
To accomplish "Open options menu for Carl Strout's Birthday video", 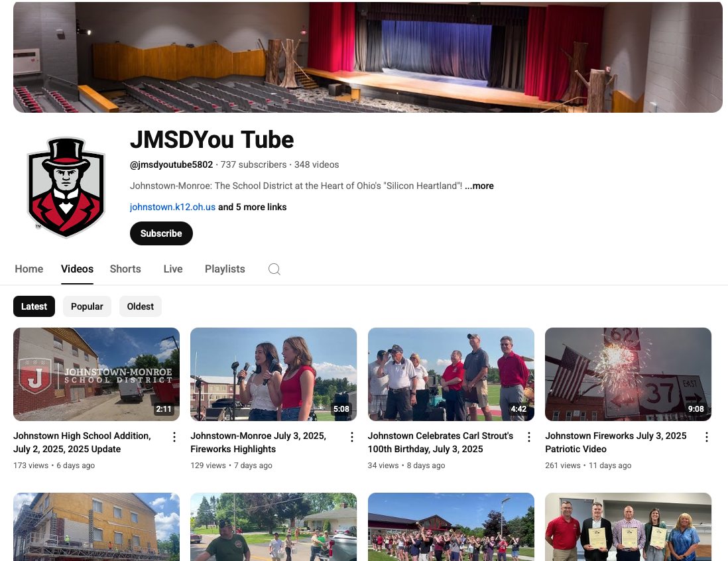I will (529, 437).
